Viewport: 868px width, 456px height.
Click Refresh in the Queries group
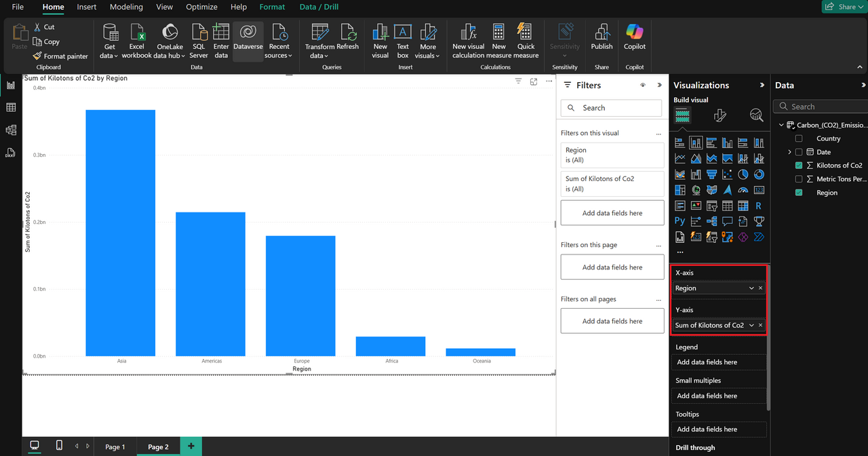pos(349,37)
